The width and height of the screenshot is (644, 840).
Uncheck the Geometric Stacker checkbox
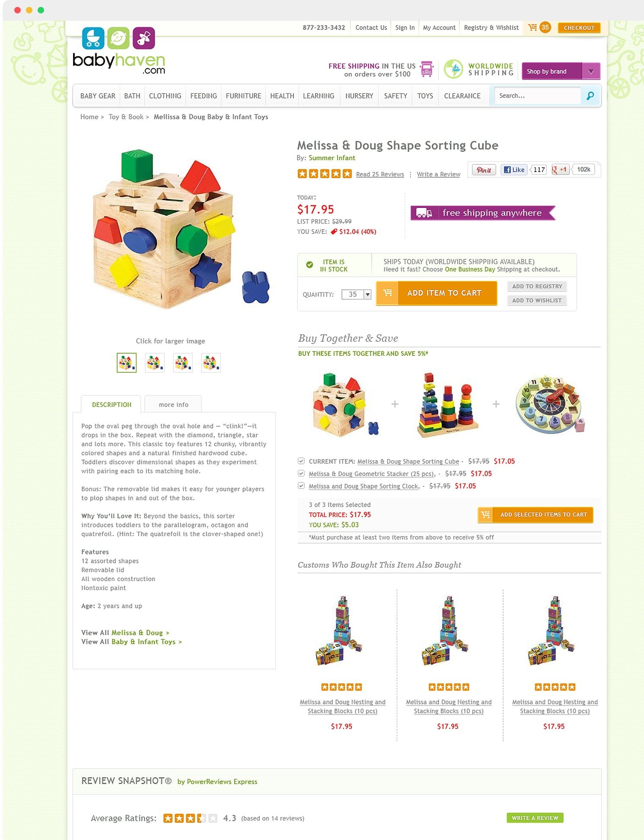point(301,473)
